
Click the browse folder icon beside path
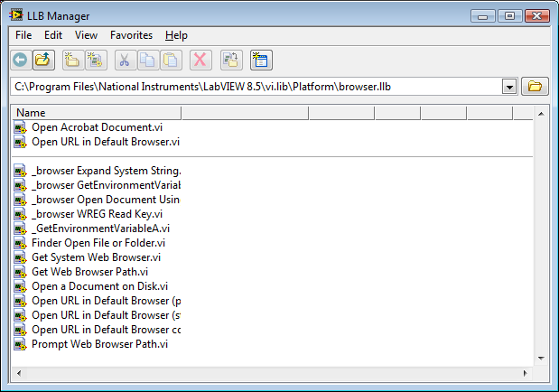pyautogui.click(x=535, y=87)
